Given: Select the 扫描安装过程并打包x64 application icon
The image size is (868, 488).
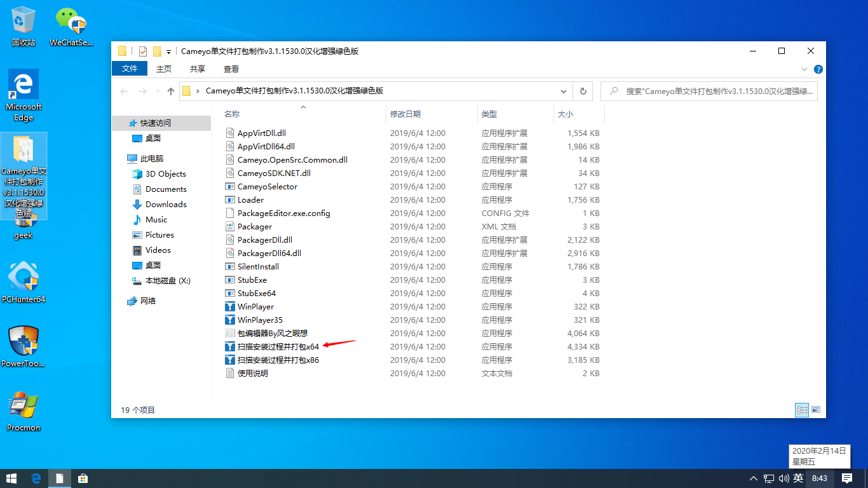Looking at the screenshot, I should (x=231, y=347).
